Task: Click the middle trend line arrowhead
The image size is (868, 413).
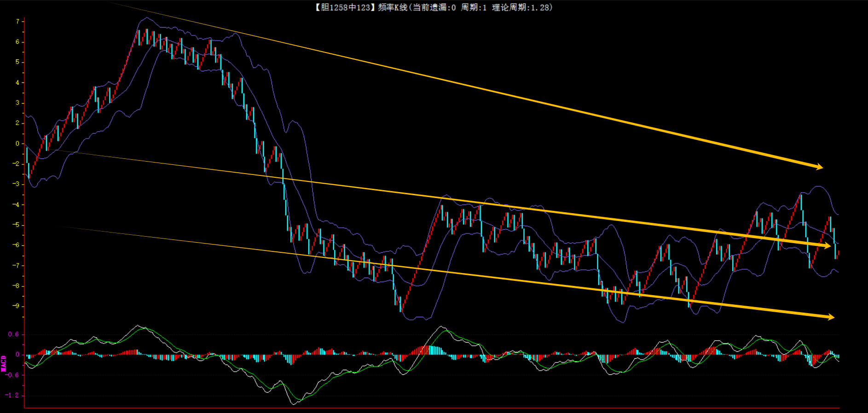Action: (x=827, y=246)
